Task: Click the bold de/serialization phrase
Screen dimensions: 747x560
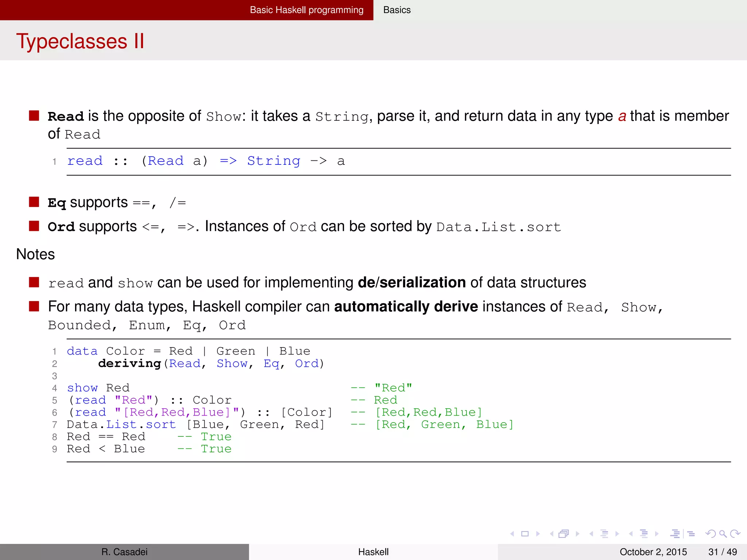Action: [x=412, y=283]
